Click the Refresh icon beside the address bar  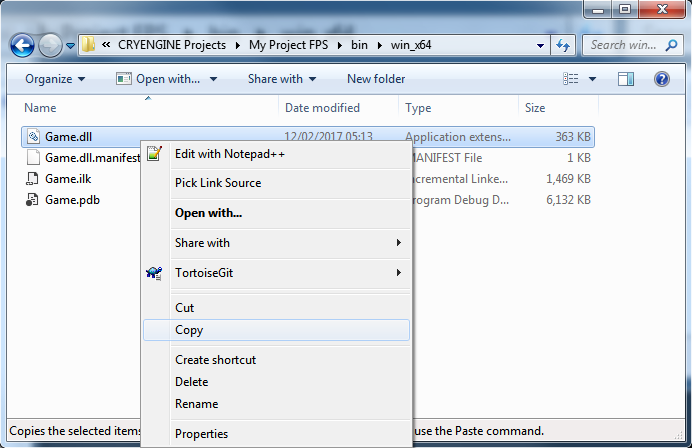563,45
